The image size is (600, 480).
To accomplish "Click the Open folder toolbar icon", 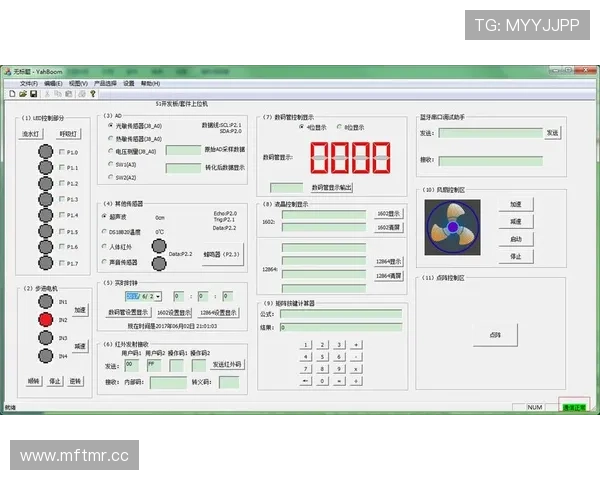I will click(x=22, y=93).
